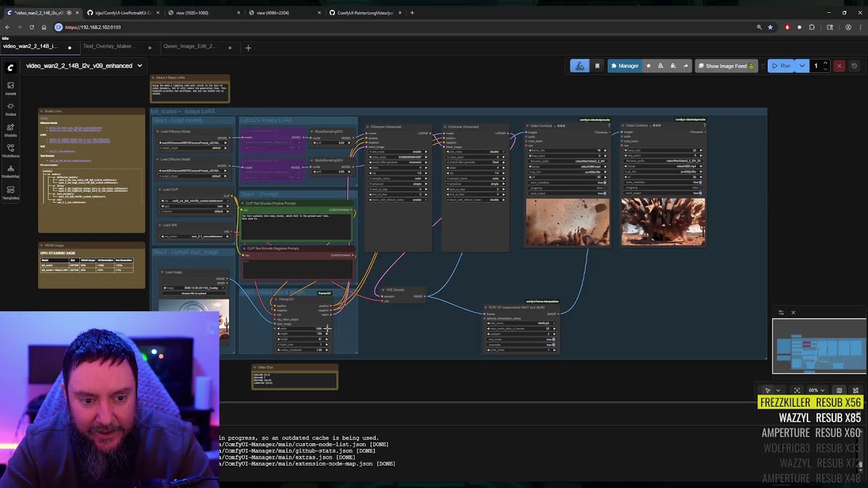Screen dimensions: 868x488
Task: Click the Run button to queue workflow
Action: pyautogui.click(x=783, y=66)
